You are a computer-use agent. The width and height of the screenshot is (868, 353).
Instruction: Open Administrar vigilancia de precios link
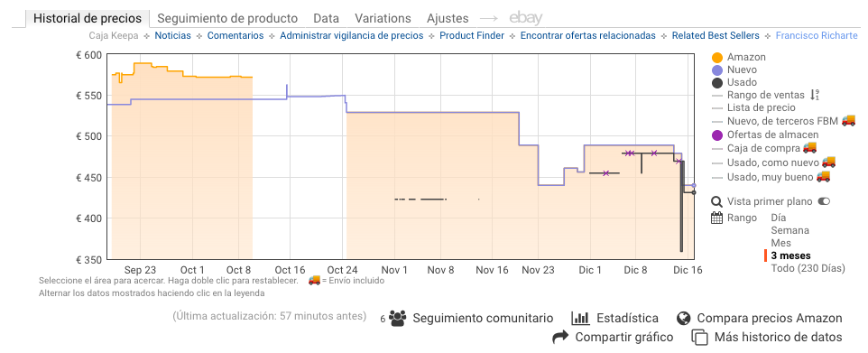[x=352, y=36]
